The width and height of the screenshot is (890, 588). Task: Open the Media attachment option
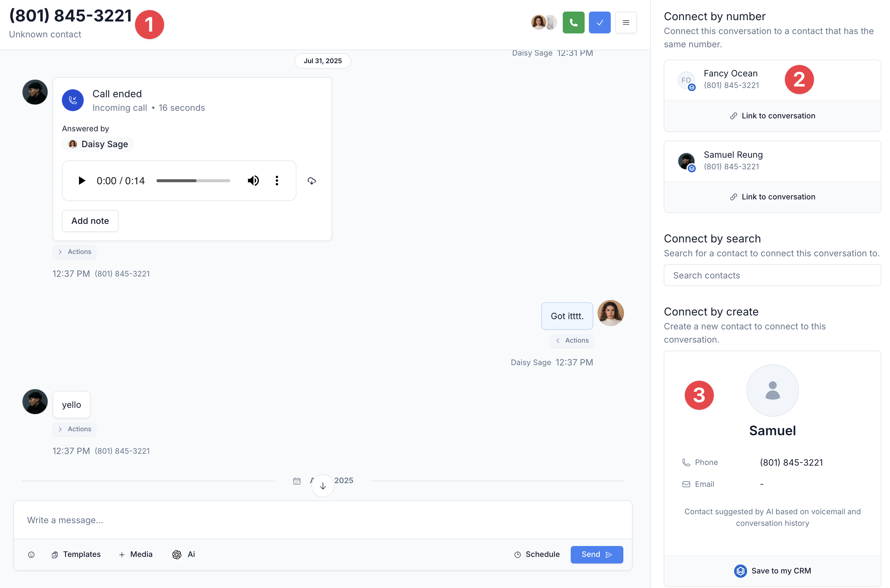136,554
